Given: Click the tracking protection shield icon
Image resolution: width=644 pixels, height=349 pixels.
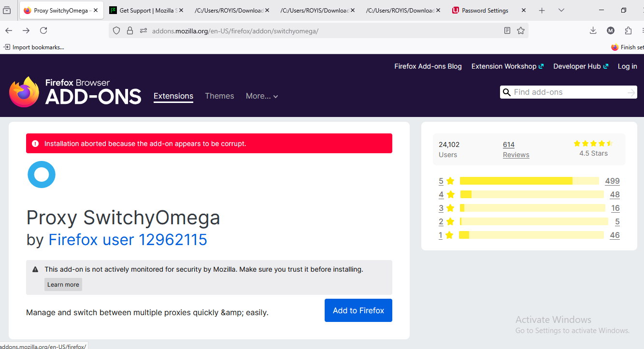Looking at the screenshot, I should point(116,30).
